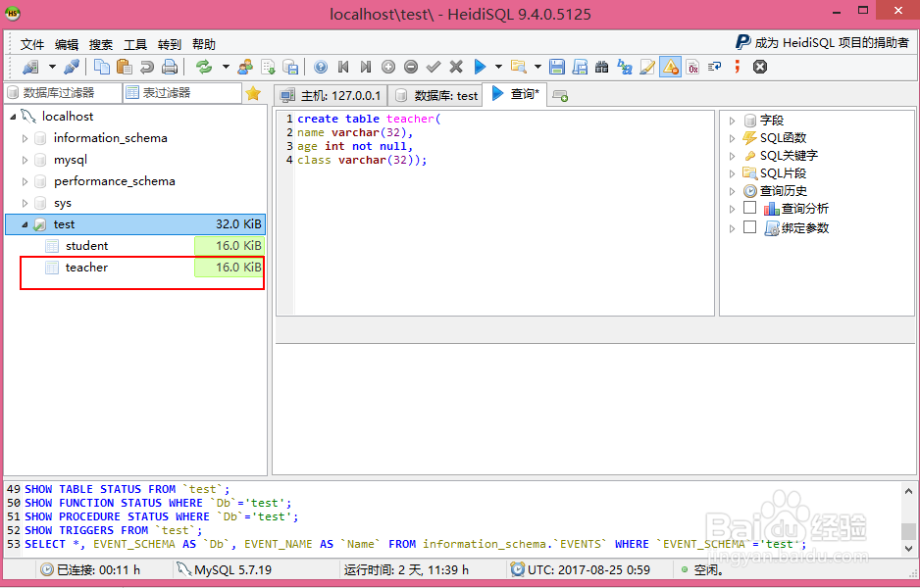Viewport: 920px width, 588px height.
Task: Switch to the 主机: 127.0.0.1 tab
Action: 331,96
